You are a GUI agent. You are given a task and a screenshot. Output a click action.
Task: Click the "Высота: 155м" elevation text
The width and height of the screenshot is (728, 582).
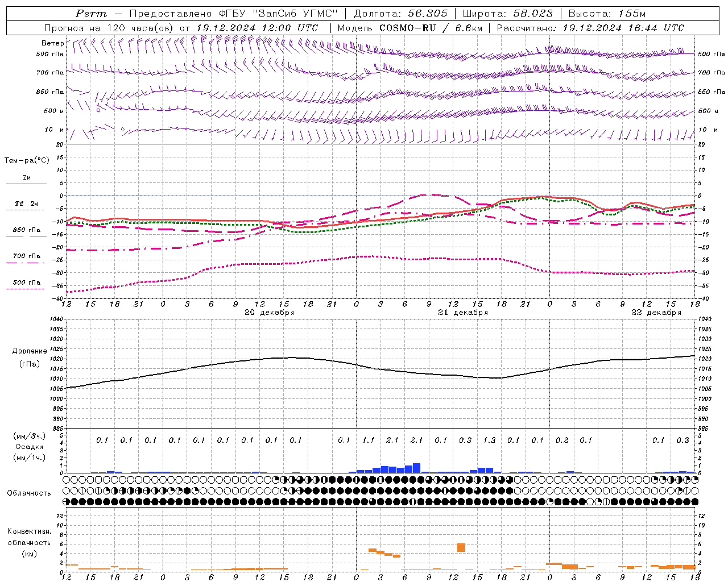pyautogui.click(x=607, y=14)
